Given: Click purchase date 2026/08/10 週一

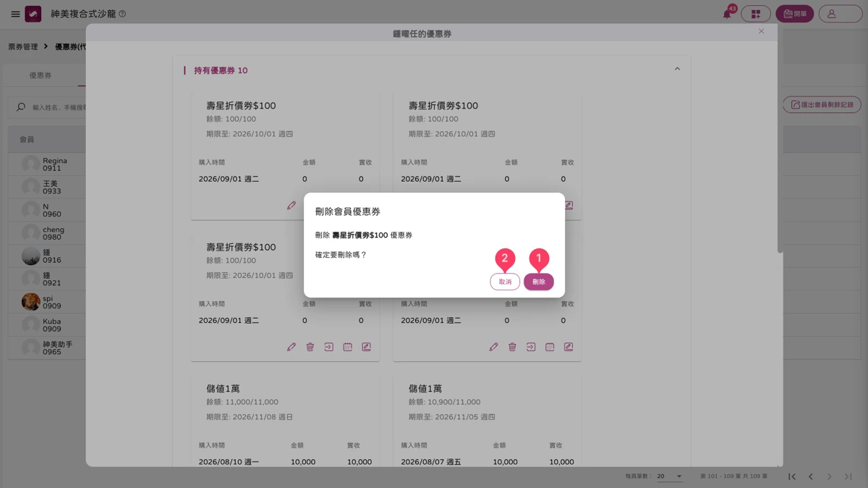Looking at the screenshot, I should (x=229, y=462).
